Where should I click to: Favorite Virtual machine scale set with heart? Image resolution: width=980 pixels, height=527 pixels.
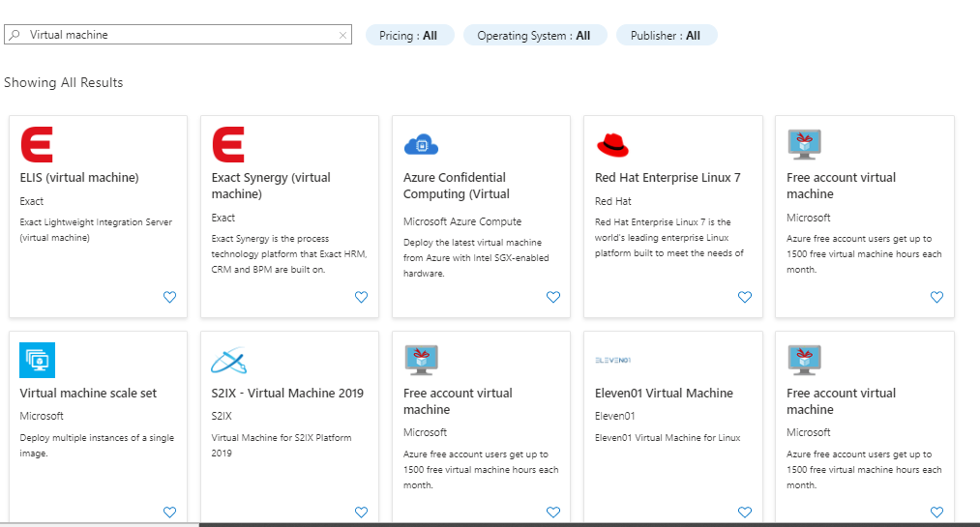[x=169, y=512]
